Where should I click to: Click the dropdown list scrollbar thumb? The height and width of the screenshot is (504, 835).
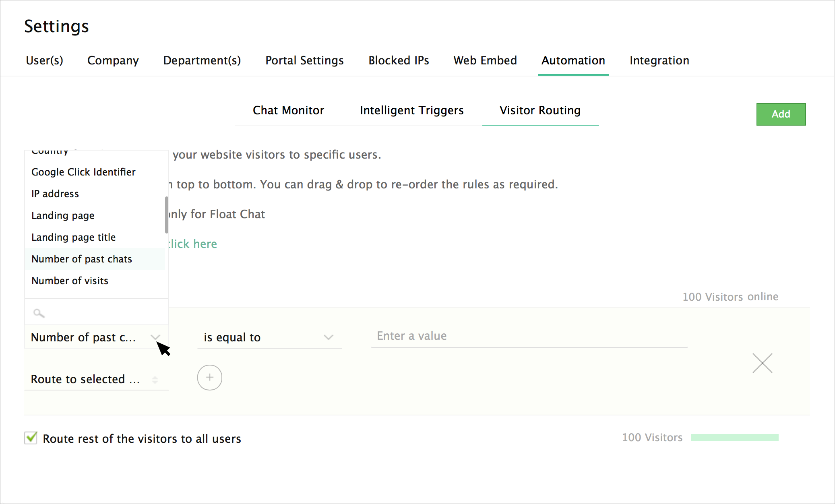(x=166, y=215)
